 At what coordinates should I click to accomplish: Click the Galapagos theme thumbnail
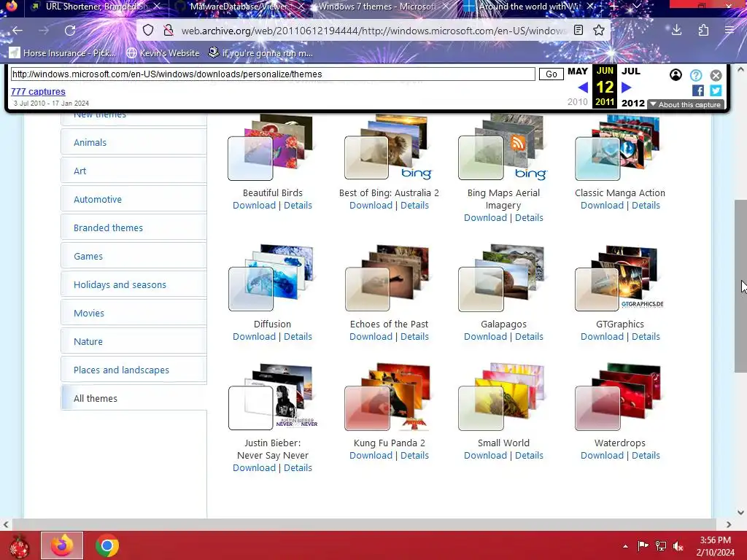(x=501, y=278)
